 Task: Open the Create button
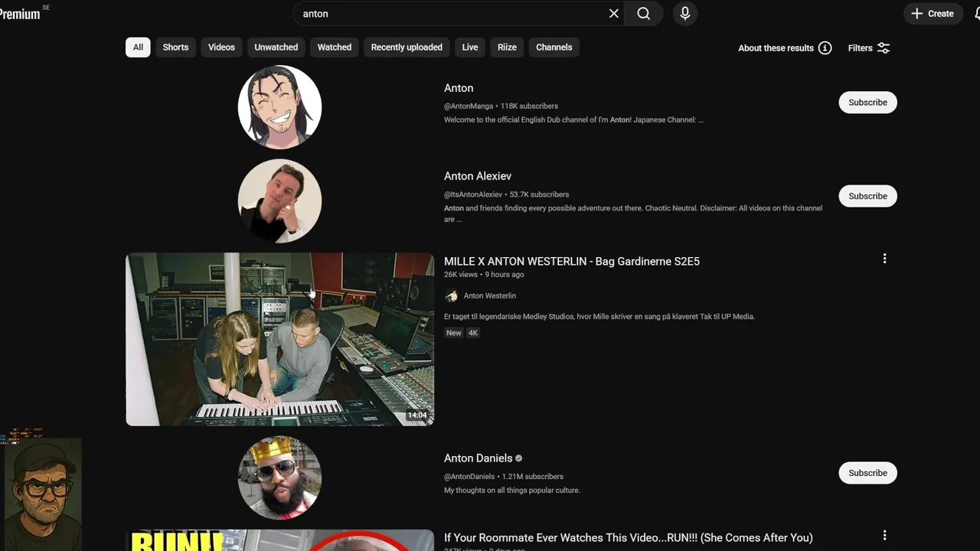pyautogui.click(x=933, y=14)
